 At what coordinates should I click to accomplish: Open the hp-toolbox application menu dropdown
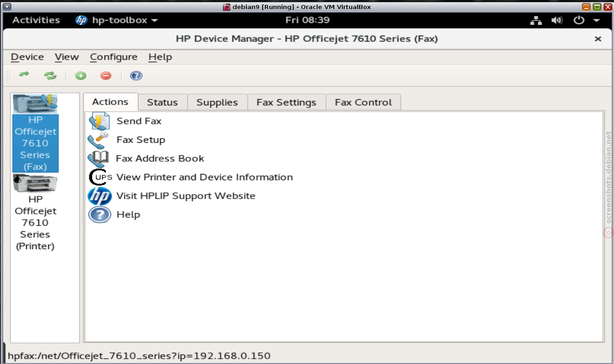point(117,20)
